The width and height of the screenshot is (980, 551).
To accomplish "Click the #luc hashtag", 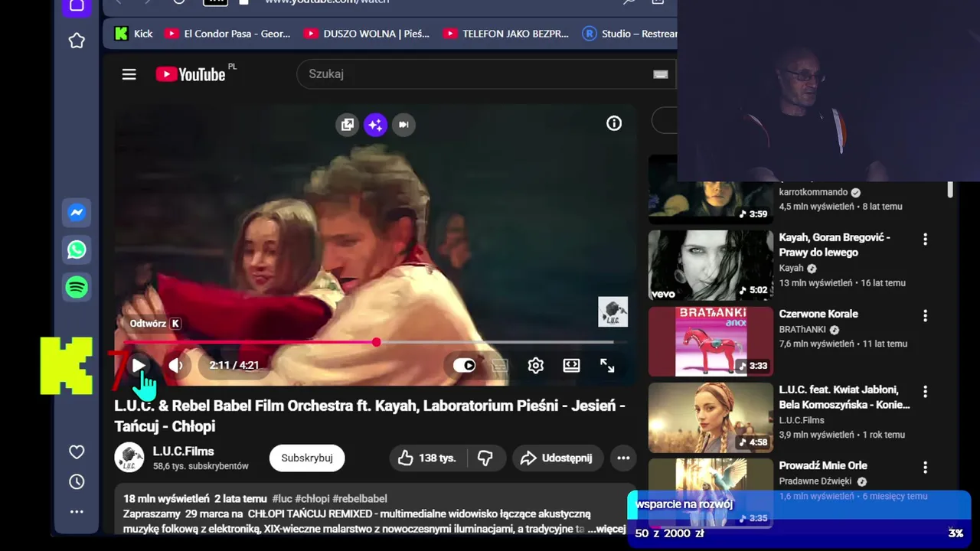I will point(282,499).
